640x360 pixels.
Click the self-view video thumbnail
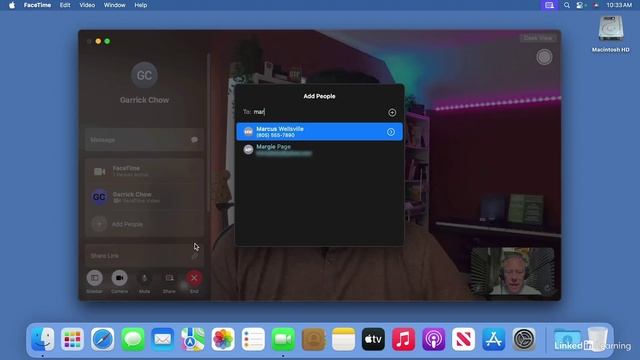513,271
